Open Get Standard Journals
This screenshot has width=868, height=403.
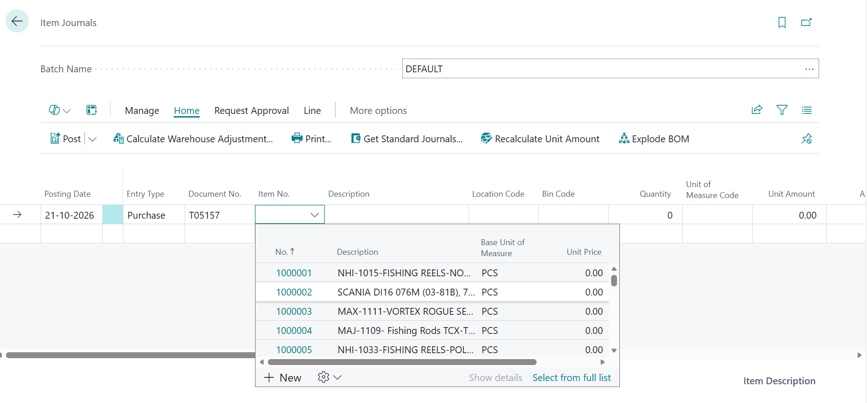[406, 139]
